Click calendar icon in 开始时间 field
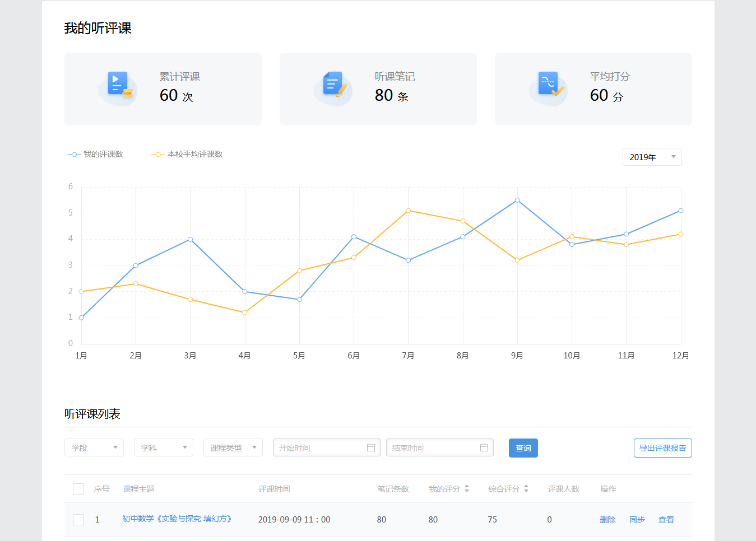 371,447
